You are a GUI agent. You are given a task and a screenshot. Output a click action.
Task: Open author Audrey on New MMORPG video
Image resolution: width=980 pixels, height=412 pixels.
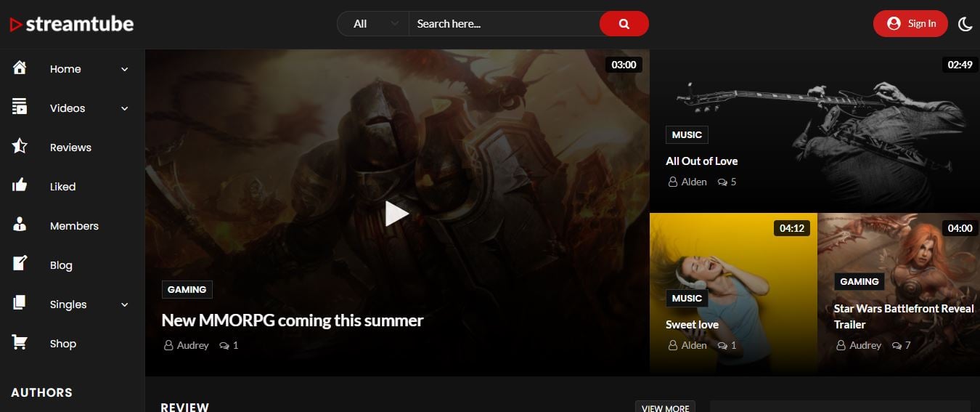192,345
